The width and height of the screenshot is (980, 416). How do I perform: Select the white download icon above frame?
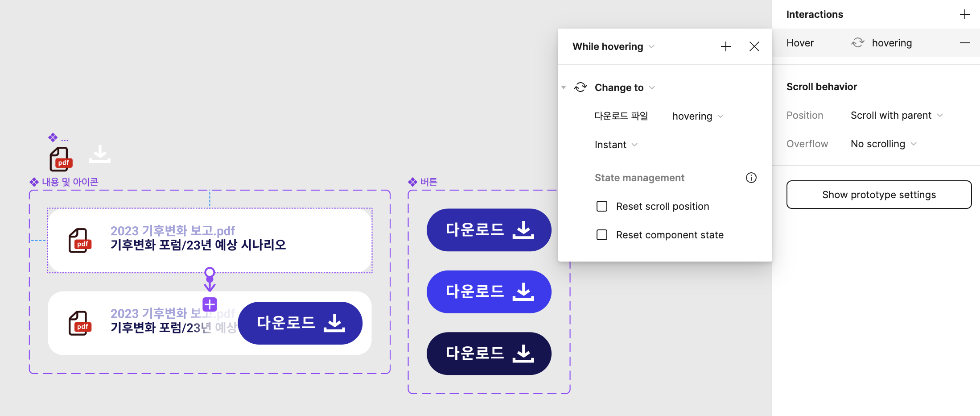(x=100, y=154)
